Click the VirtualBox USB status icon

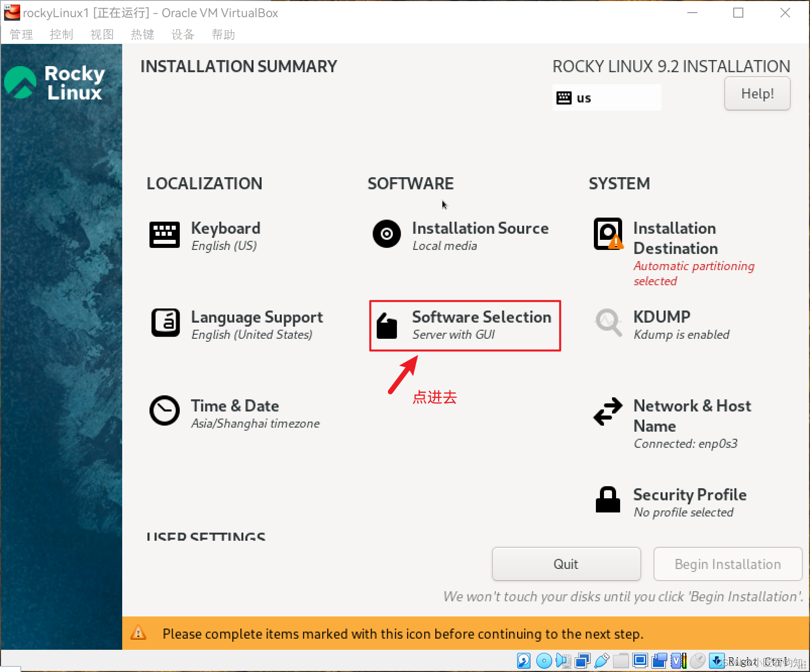click(601, 660)
